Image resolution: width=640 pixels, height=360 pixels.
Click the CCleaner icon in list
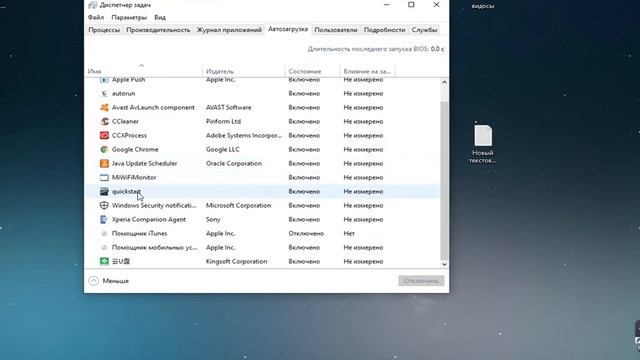[x=104, y=121]
